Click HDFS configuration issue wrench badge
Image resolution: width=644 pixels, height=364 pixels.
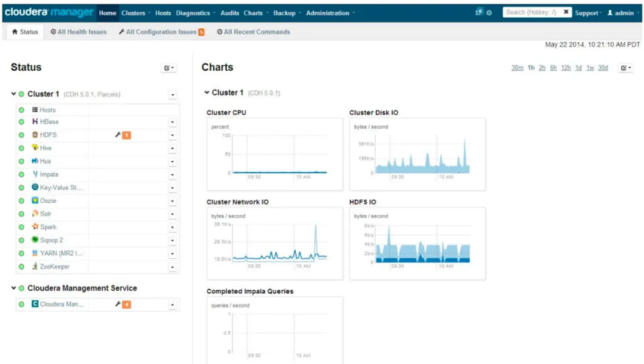click(x=123, y=135)
